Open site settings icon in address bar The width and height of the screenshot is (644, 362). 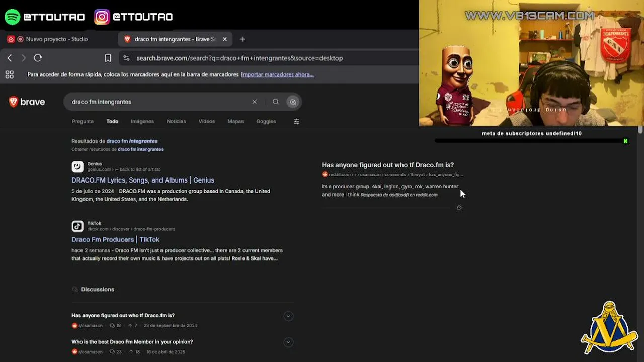126,58
